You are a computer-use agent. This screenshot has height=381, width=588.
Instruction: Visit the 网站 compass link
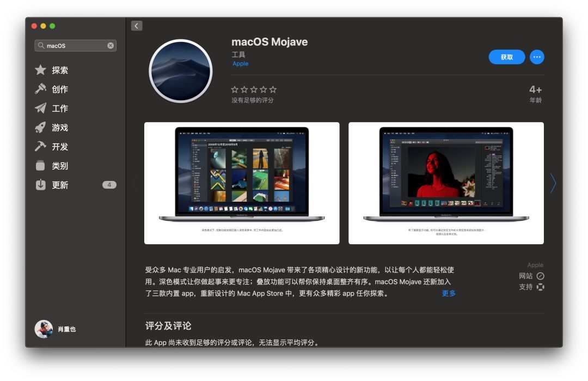pyautogui.click(x=531, y=276)
